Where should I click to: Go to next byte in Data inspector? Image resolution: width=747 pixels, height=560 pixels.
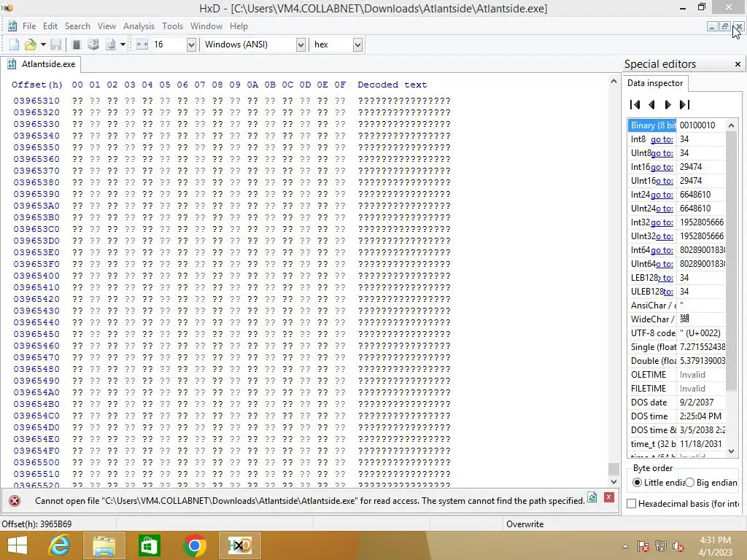coord(668,105)
